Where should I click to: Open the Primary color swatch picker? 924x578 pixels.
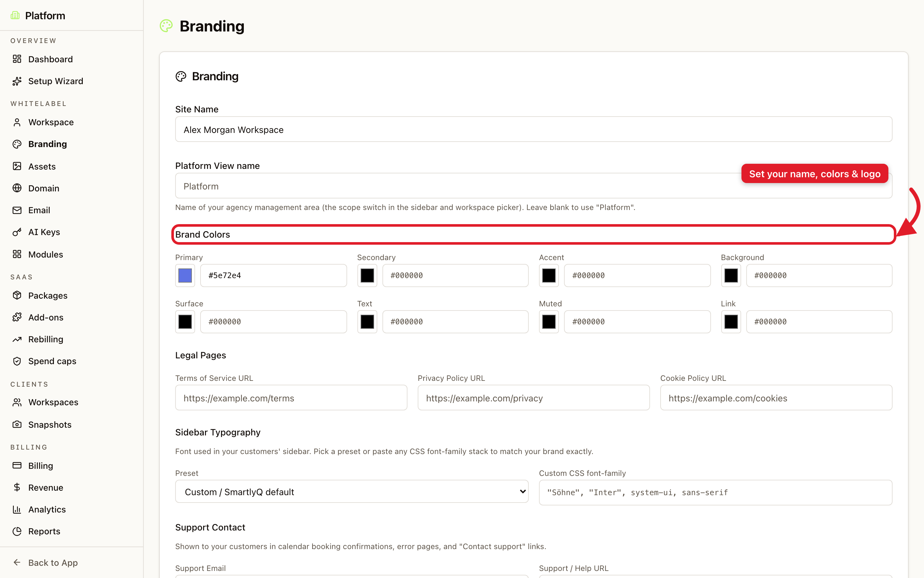[185, 275]
